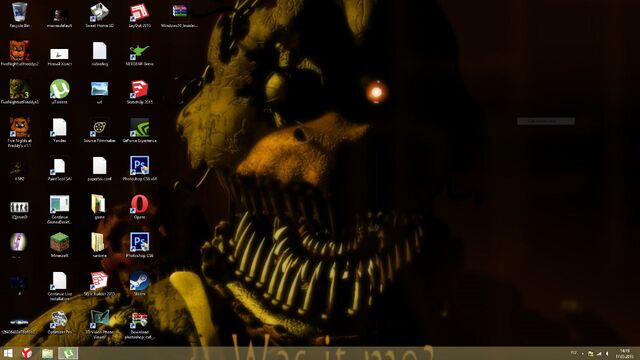This screenshot has width=640, height=360.
Task: Launch the Sweet Home 3D shortcut
Action: (x=99, y=14)
